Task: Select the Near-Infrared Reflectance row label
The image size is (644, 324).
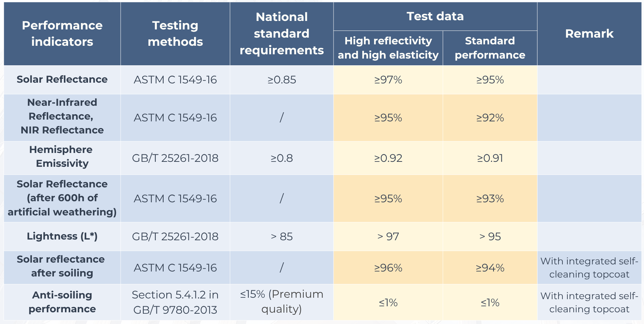Action: click(62, 116)
